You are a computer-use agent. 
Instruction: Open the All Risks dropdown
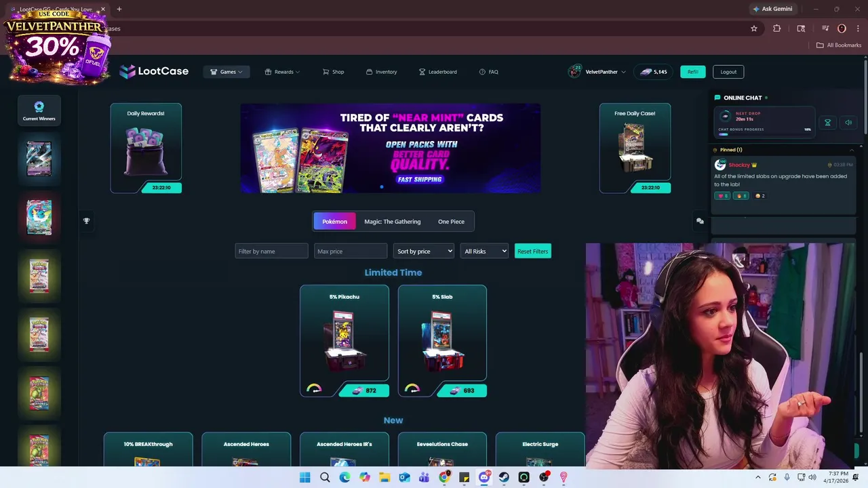pos(484,251)
